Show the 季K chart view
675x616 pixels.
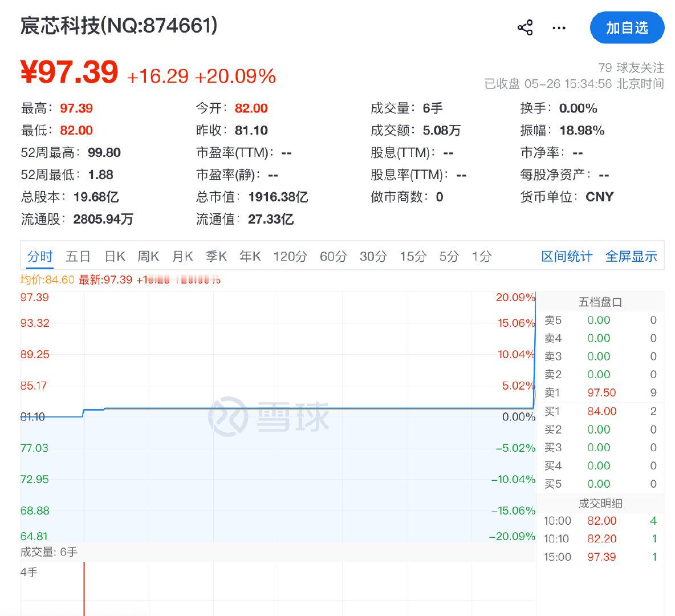216,256
